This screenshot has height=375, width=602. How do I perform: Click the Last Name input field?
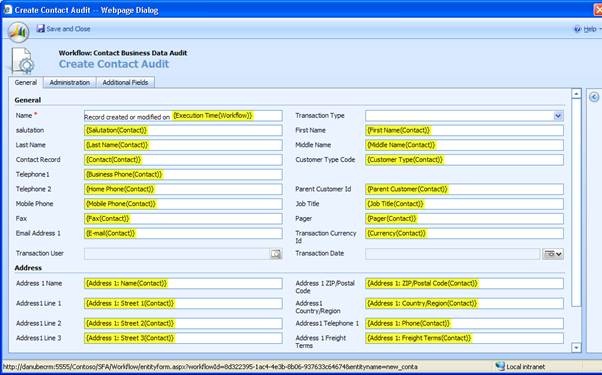click(x=183, y=145)
